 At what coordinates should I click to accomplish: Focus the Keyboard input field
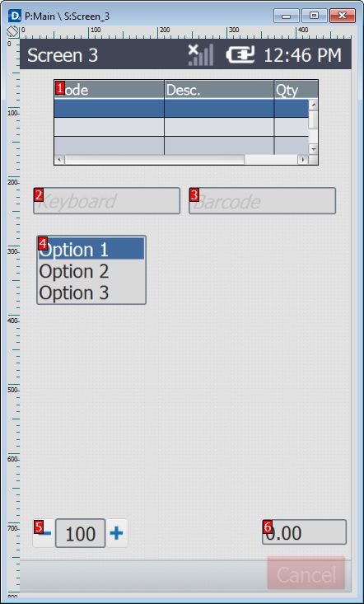point(106,201)
